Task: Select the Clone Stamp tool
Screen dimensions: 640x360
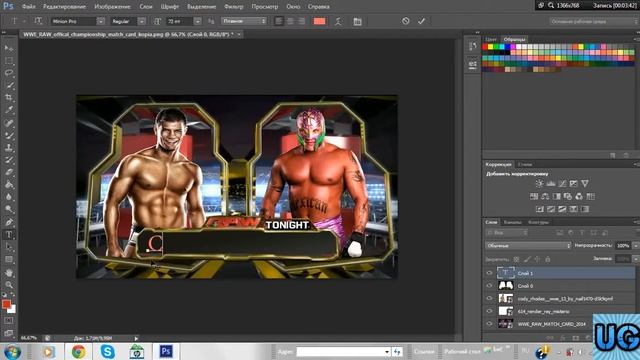Action: click(9, 148)
